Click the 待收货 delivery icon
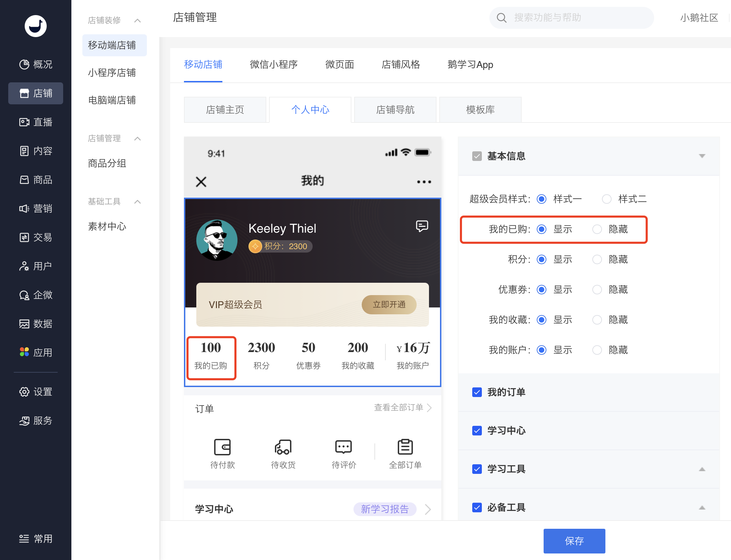731x560 pixels. coord(283,447)
